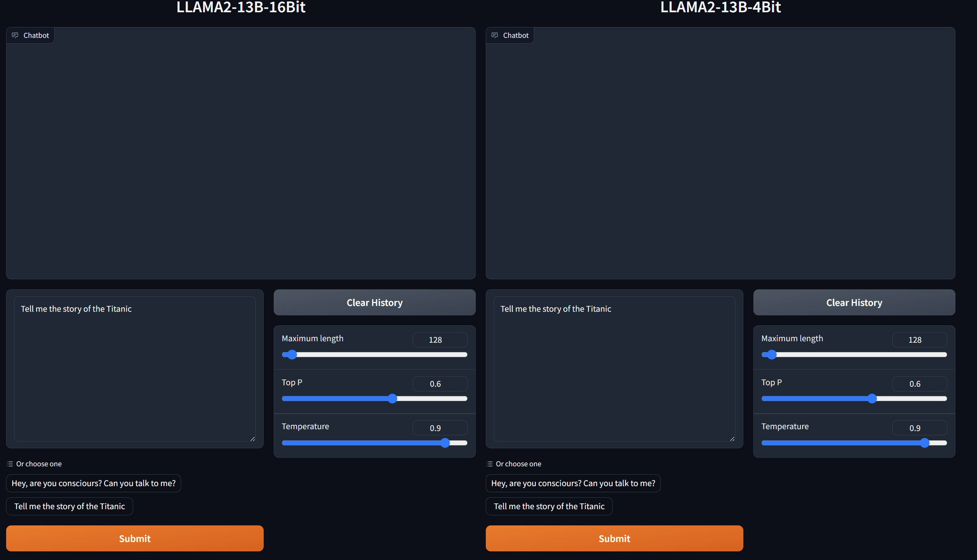Adjust the Temperature slider on left panel
977x560 pixels.
446,443
